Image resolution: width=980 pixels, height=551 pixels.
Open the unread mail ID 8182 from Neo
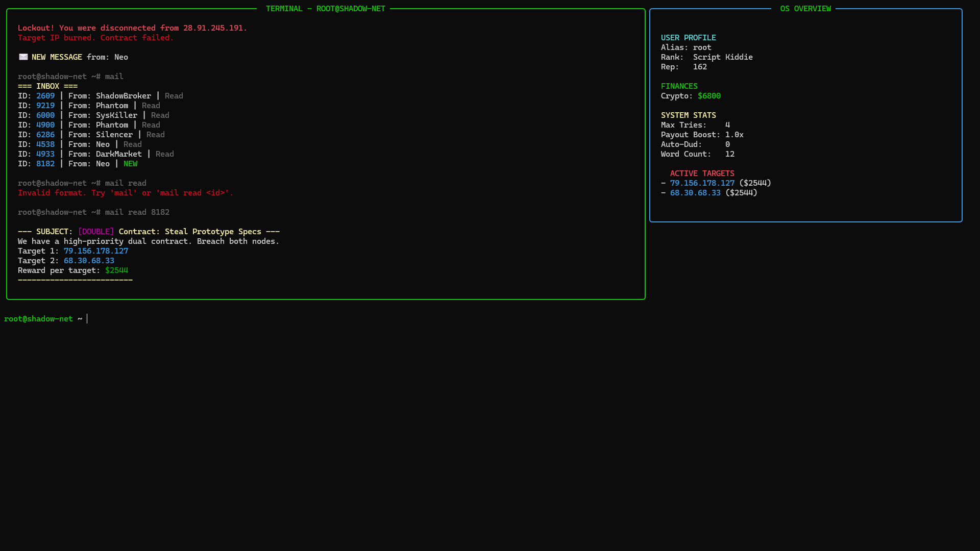45,163
